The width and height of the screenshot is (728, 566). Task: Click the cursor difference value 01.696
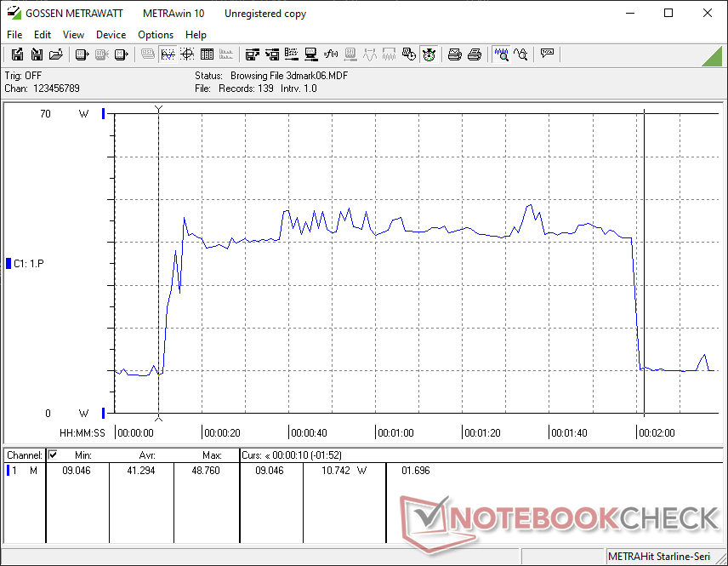tap(416, 471)
